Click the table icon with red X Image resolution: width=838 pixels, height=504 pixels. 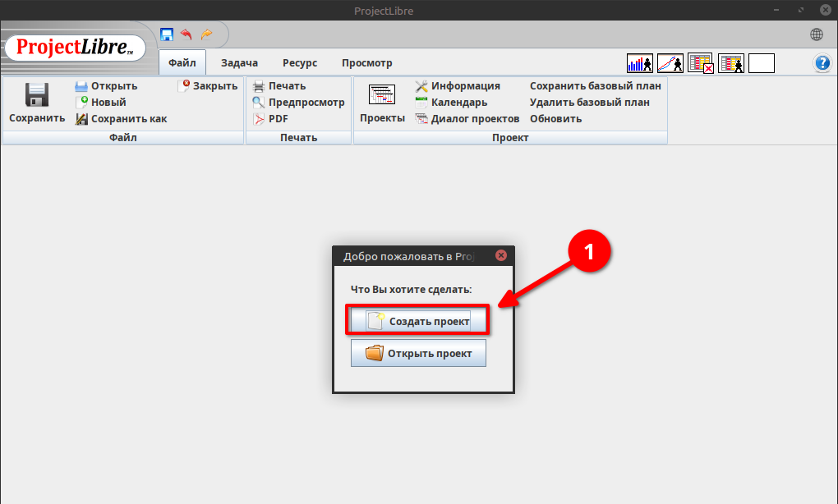(x=701, y=63)
